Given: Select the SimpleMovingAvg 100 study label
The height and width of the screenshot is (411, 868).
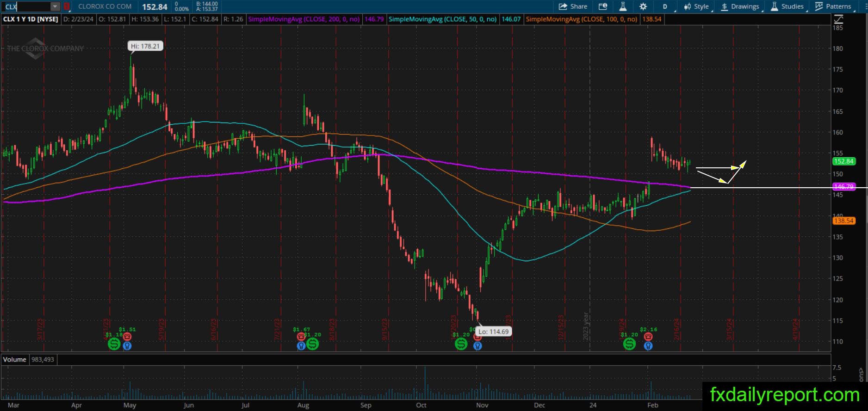Looking at the screenshot, I should (582, 19).
